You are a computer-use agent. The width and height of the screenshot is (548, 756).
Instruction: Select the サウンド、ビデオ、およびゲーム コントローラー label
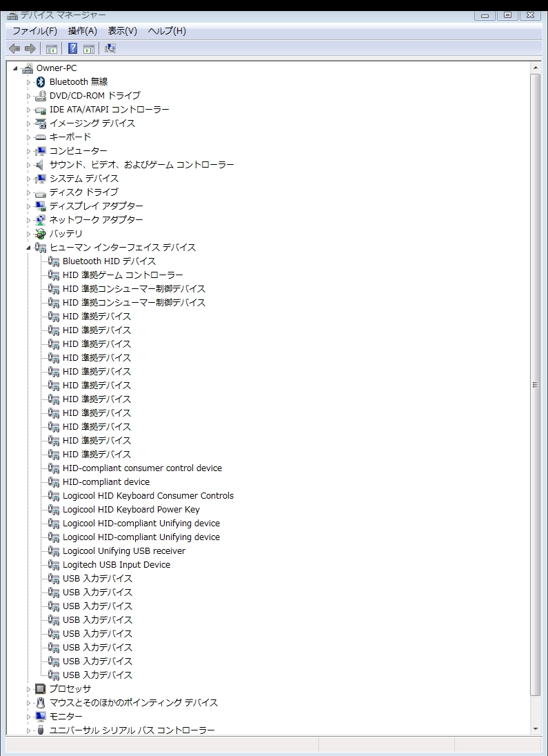[142, 165]
